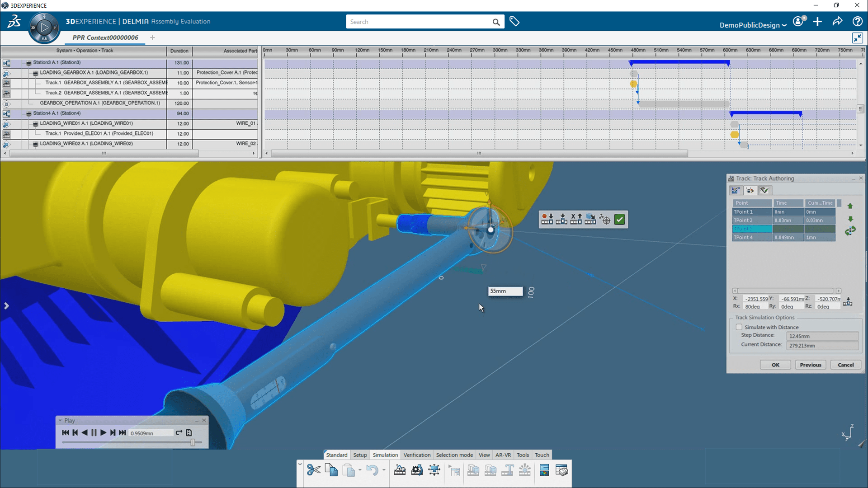This screenshot has height=488, width=868.
Task: Click the Undo arrow icon
Action: point(372,470)
